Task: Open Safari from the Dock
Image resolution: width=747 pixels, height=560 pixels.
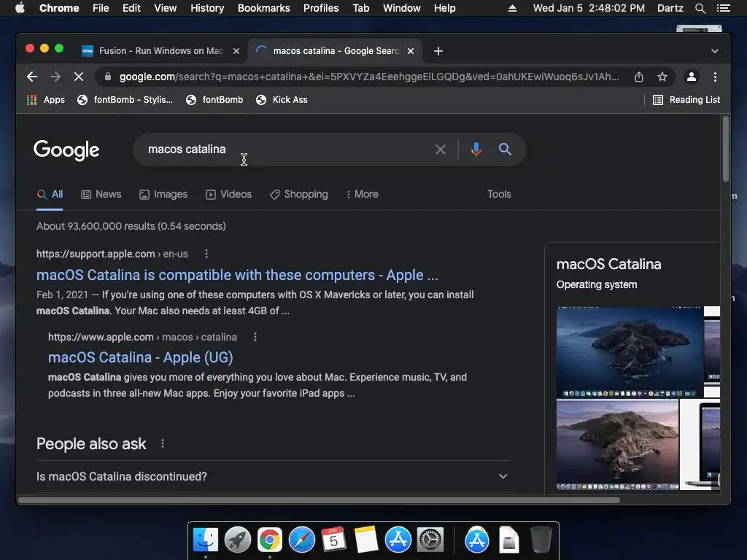Action: tap(302, 540)
